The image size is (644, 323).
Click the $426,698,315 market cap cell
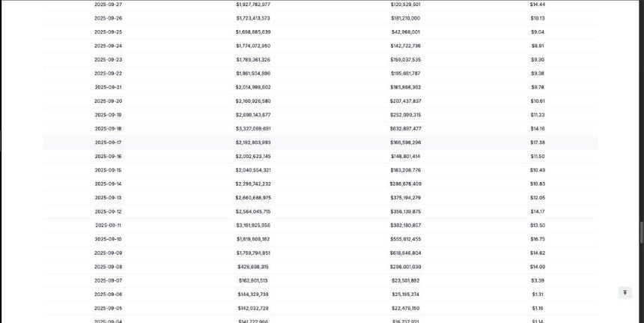253,267
